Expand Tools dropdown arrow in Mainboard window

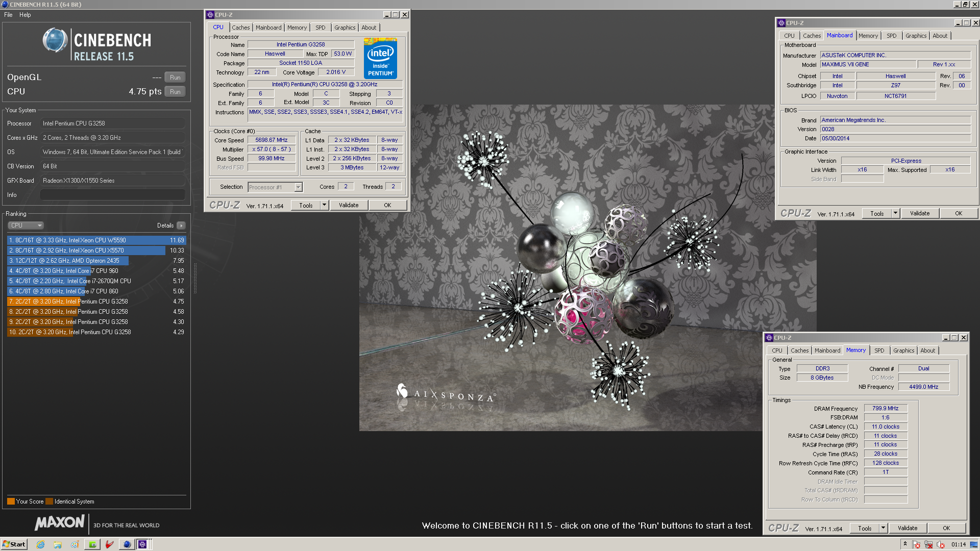pyautogui.click(x=895, y=213)
